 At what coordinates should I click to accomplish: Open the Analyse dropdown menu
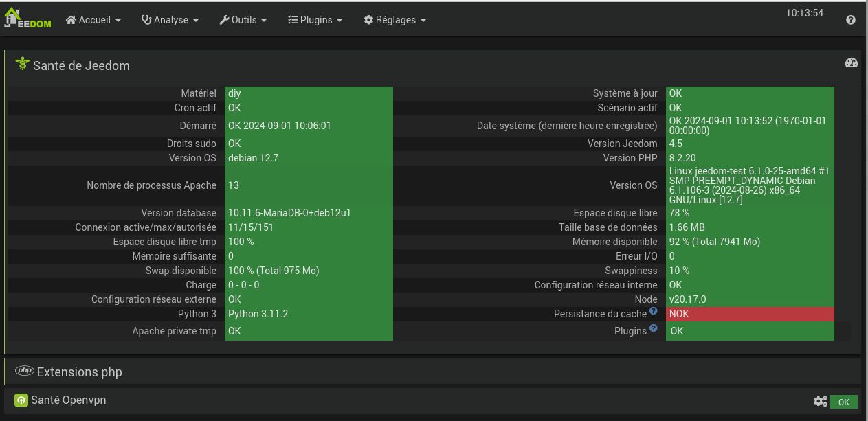coord(170,20)
